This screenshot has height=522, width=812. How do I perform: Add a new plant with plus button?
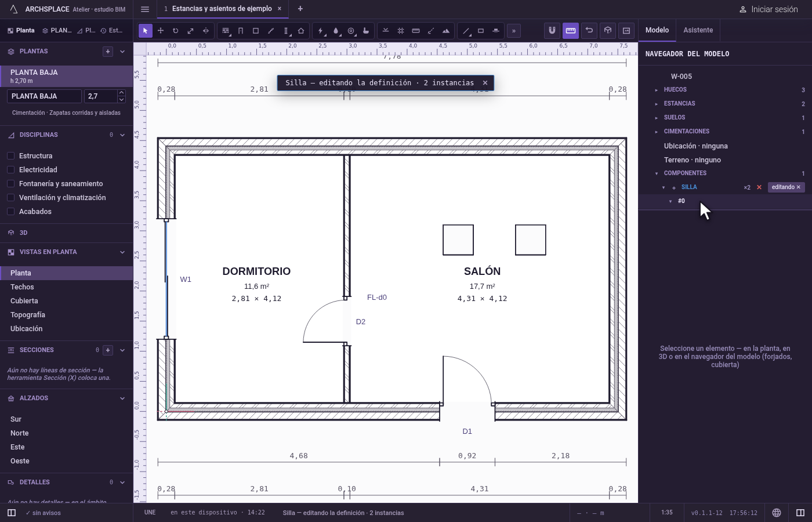(108, 52)
